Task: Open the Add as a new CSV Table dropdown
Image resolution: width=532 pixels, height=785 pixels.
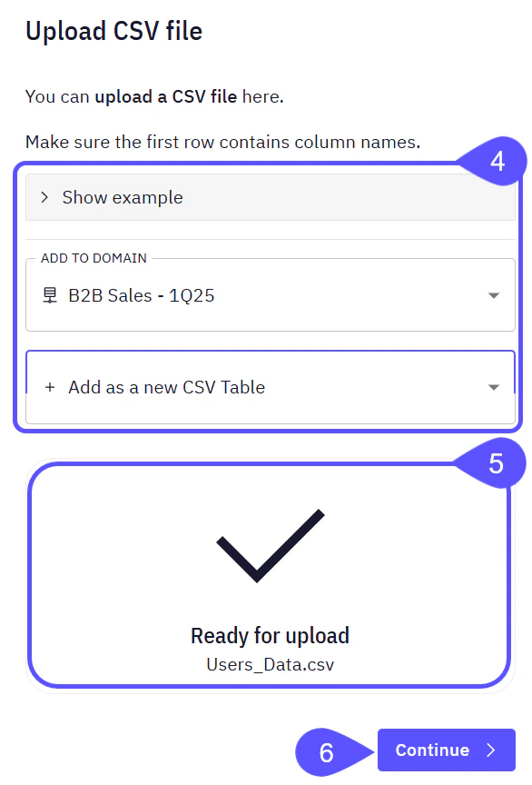Action: tap(269, 387)
